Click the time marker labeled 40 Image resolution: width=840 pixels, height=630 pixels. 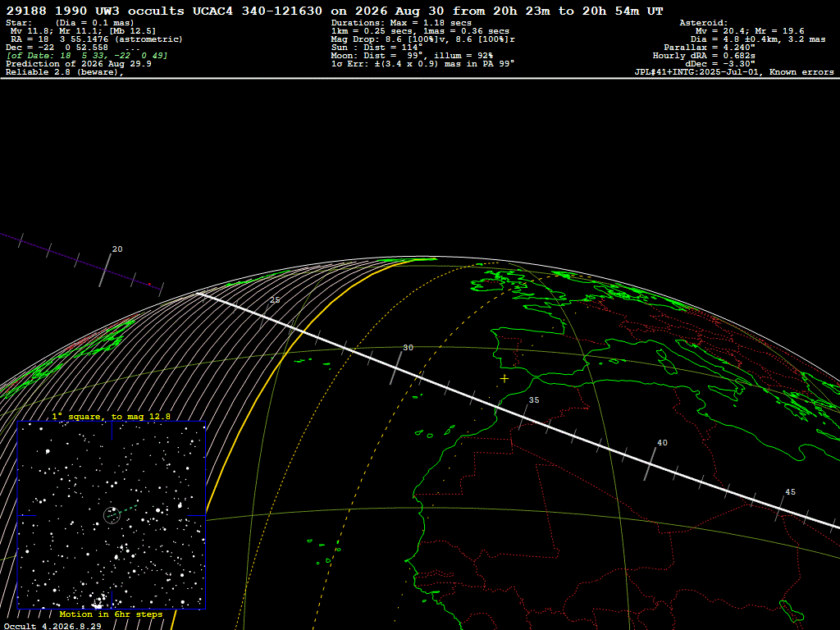[x=662, y=443]
